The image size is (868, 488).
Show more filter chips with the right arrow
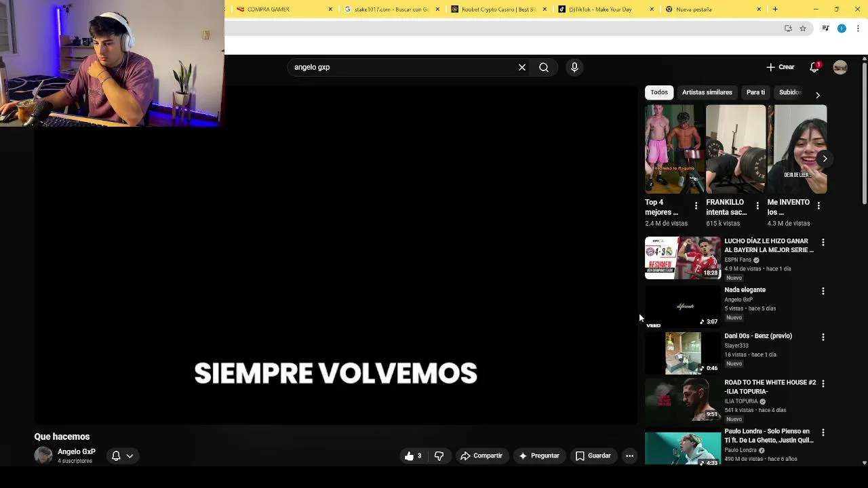click(818, 95)
